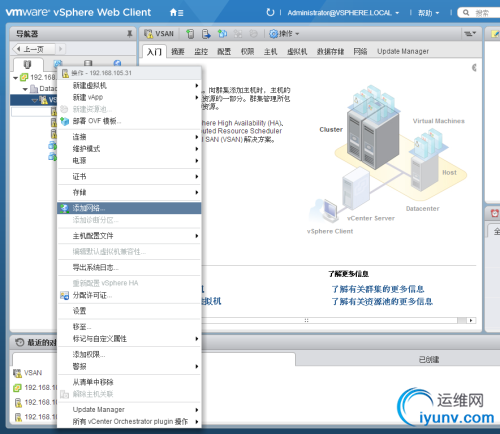
Task: Click the move hosts into cluster icon
Action: 206,34
